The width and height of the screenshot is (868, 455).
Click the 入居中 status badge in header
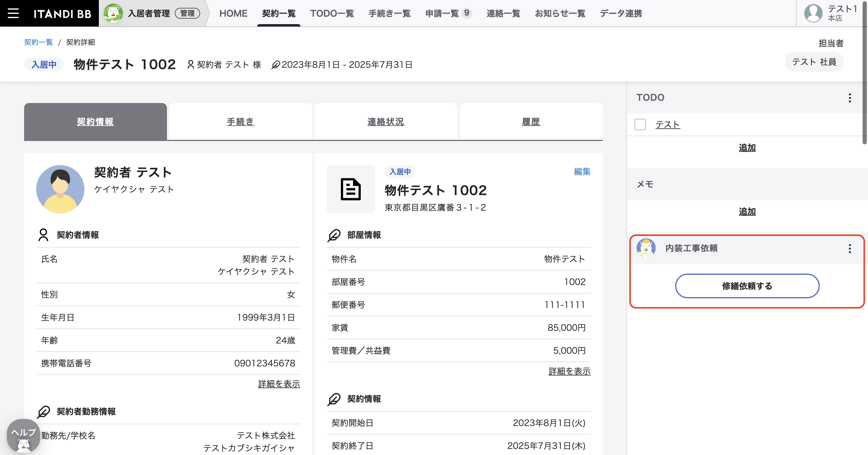[x=44, y=64]
